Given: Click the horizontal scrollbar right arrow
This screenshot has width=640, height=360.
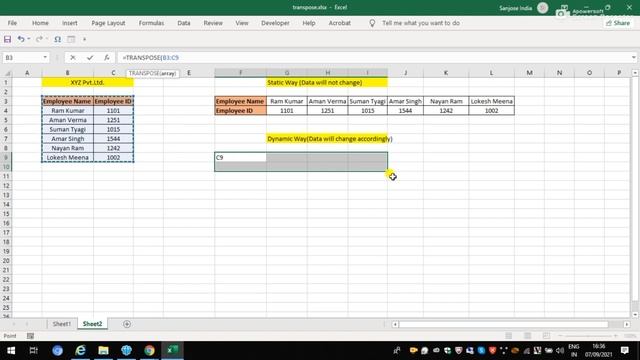Looking at the screenshot, I should pyautogui.click(x=627, y=324).
